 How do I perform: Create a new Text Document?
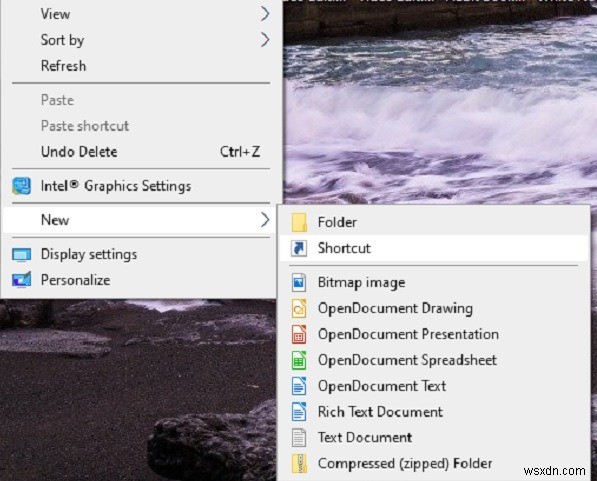tap(434, 438)
